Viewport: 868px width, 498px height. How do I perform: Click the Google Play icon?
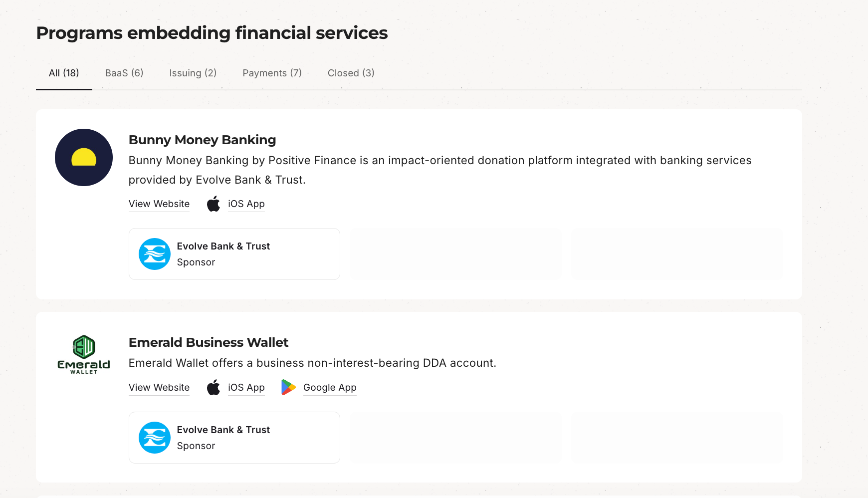click(288, 387)
